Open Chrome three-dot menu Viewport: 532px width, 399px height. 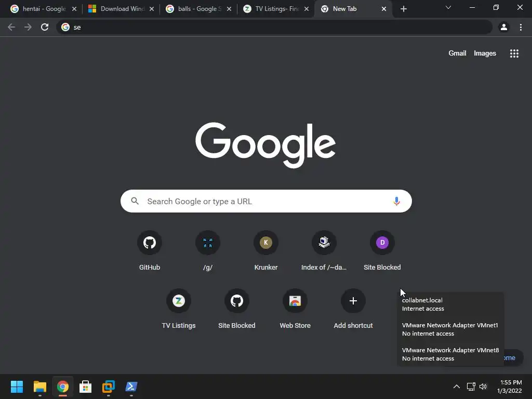tap(521, 27)
